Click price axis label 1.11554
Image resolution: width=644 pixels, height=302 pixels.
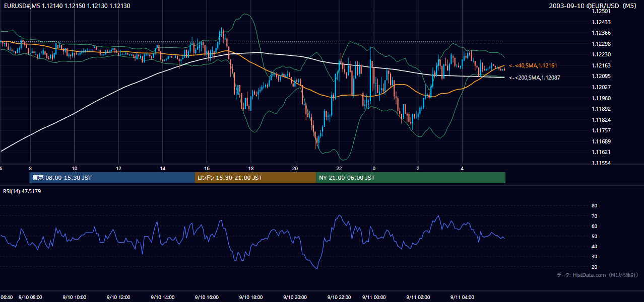[x=601, y=163]
